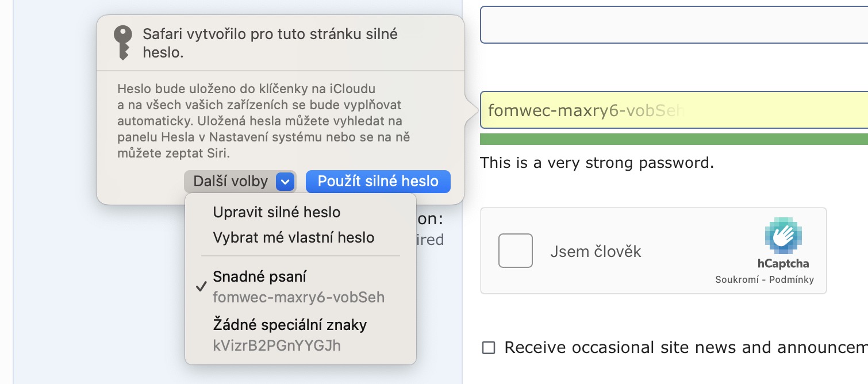Screen dimensions: 868x384
Task: Open the Další volby dropdown chevron
Action: click(285, 182)
